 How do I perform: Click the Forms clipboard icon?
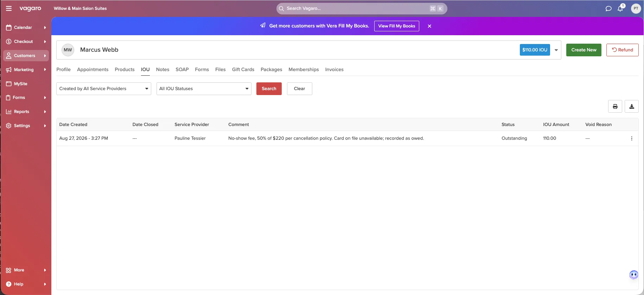[8, 98]
